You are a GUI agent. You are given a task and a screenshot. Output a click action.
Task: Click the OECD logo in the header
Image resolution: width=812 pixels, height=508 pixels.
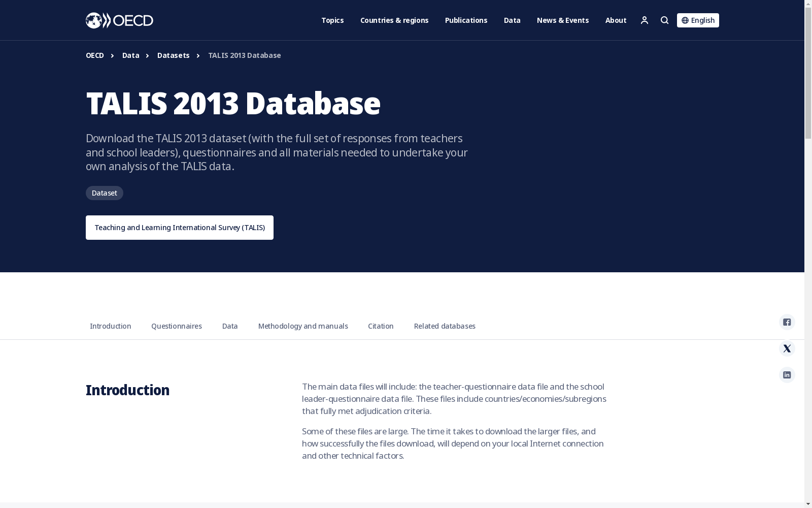119,20
